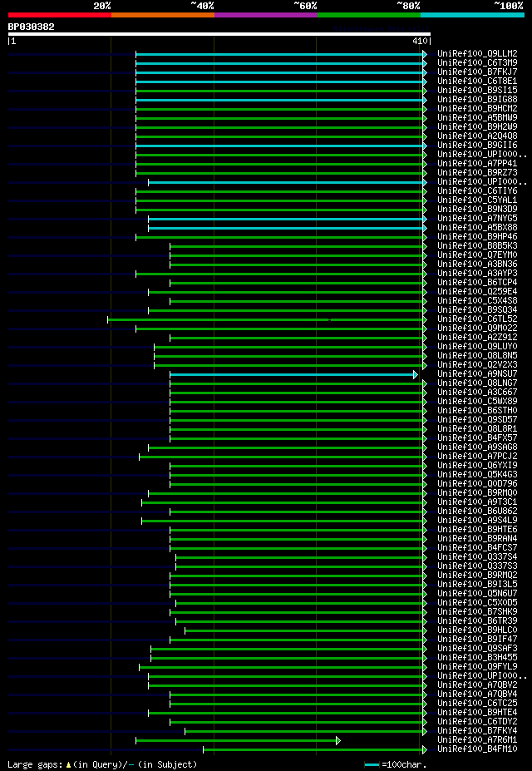Open hit UniRef100_C6T3M9
The width and height of the screenshot is (532, 771).
[x=477, y=62]
